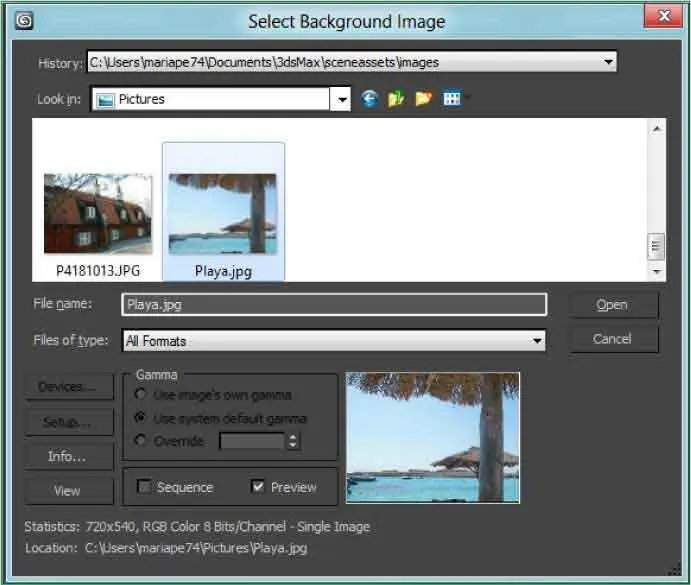Viewport: 691px width, 585px height.
Task: Open the History path dropdown
Action: tap(608, 62)
